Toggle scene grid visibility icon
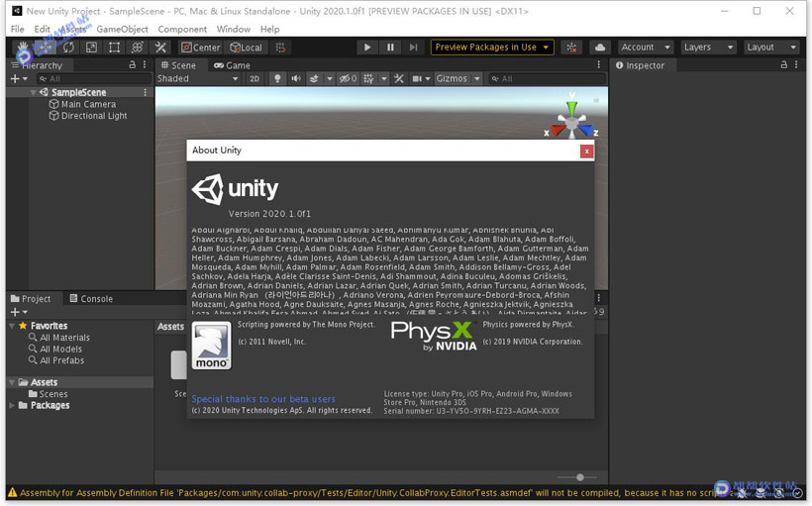 tap(368, 79)
